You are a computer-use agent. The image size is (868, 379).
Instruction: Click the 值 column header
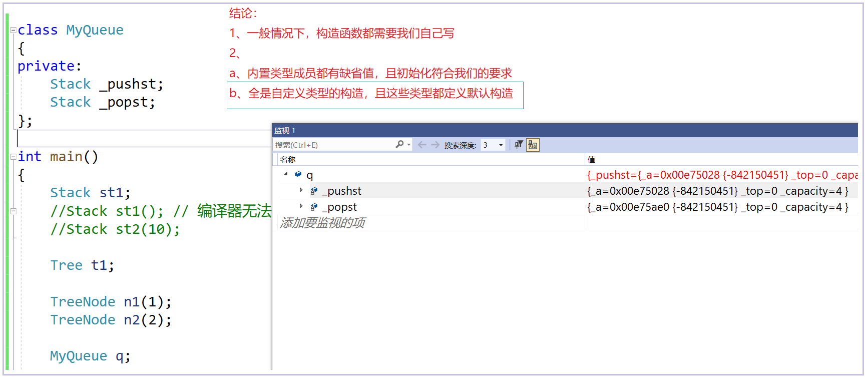(591, 159)
